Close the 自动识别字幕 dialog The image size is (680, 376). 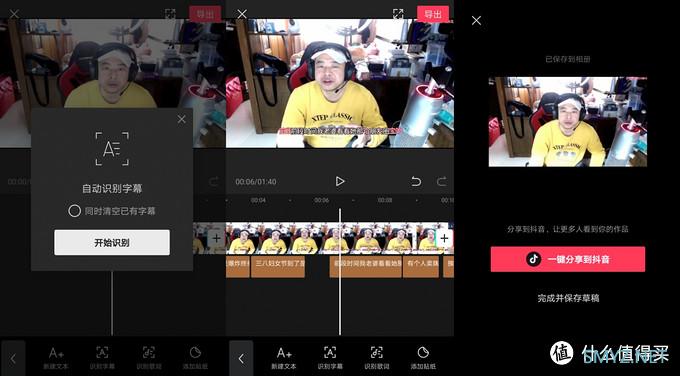(x=181, y=119)
